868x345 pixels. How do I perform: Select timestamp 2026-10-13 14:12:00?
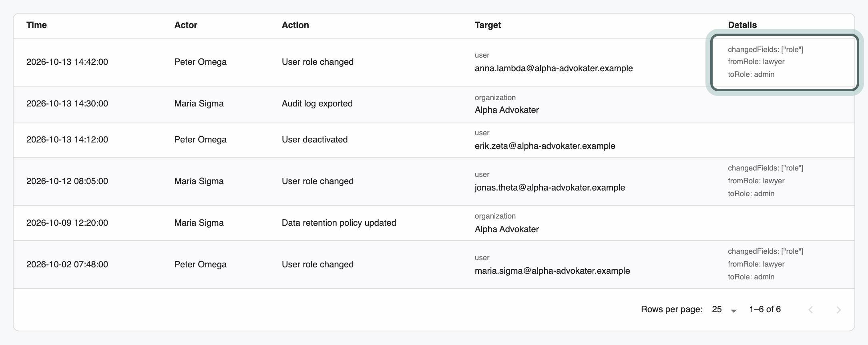click(67, 140)
